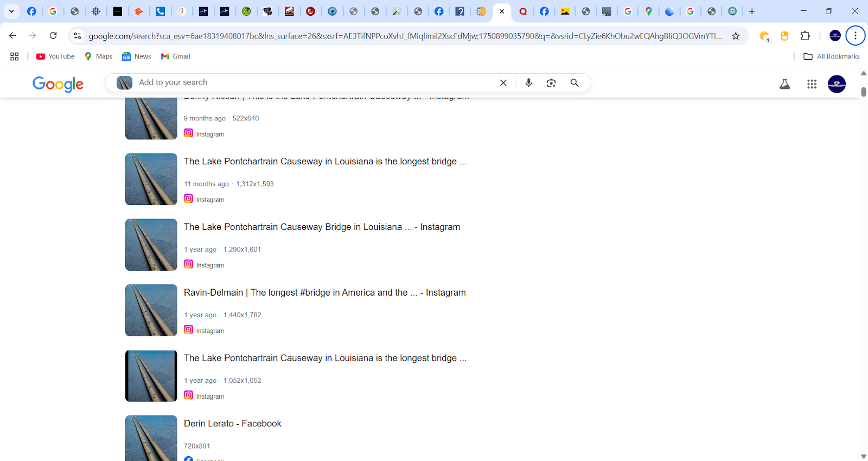
Task: Click the Add to your search field
Action: click(315, 82)
